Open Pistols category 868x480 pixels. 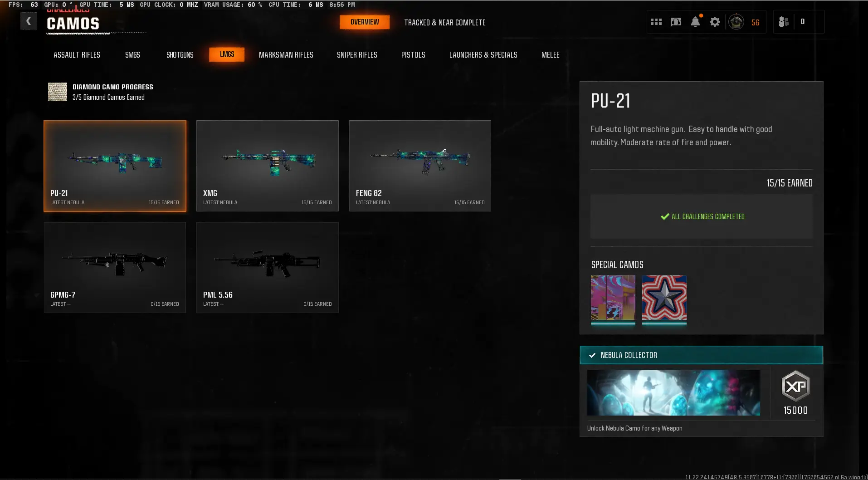pyautogui.click(x=413, y=54)
